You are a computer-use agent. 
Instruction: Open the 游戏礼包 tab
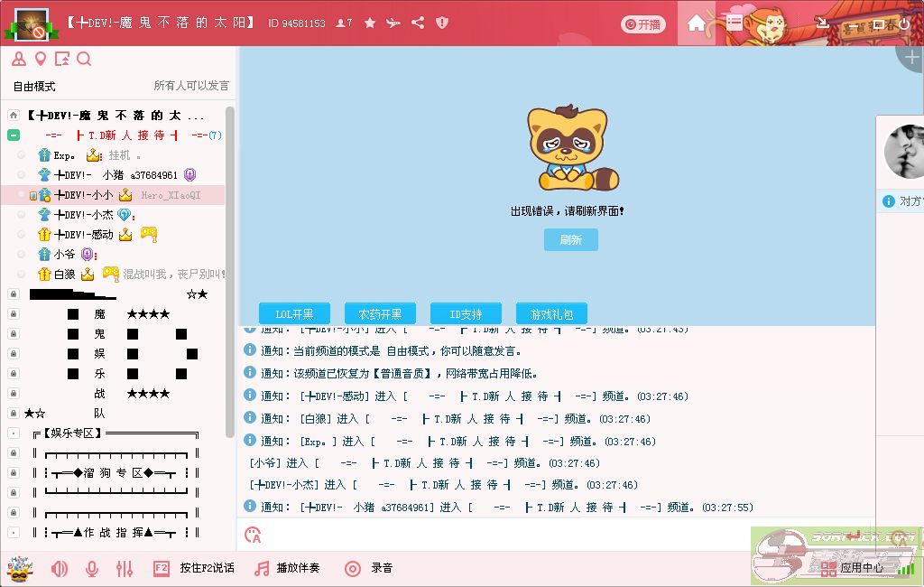(551, 314)
